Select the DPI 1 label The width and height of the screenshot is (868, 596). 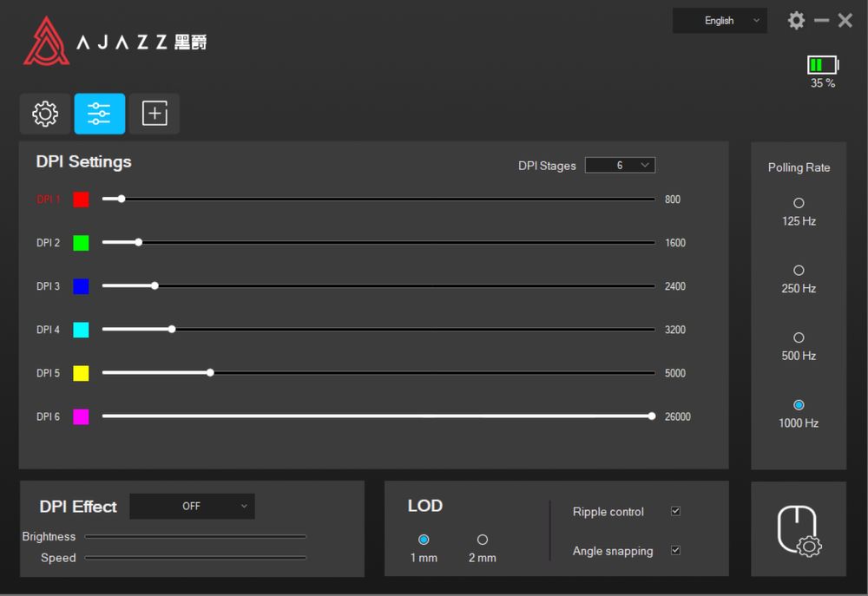48,200
